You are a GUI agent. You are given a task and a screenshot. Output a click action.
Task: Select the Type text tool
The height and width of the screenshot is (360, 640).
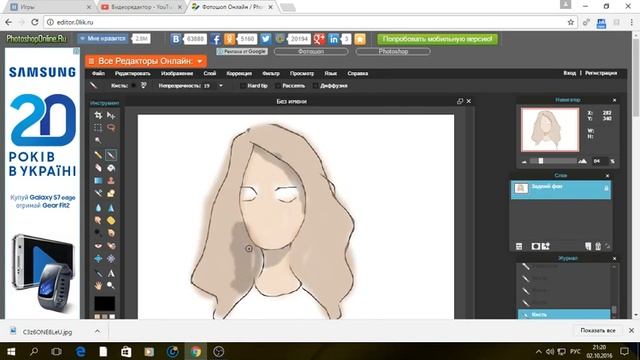(x=111, y=273)
